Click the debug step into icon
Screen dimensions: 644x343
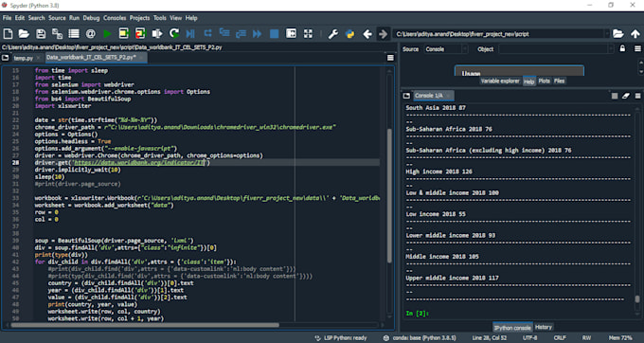click(x=224, y=33)
